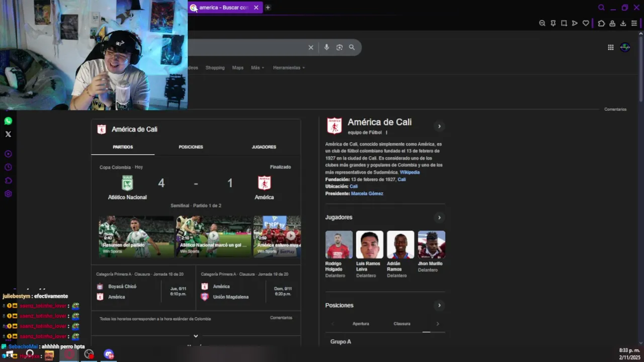Open the extensions puzzle icon in the toolbar
Screen dimensions: 644x362
point(601,23)
